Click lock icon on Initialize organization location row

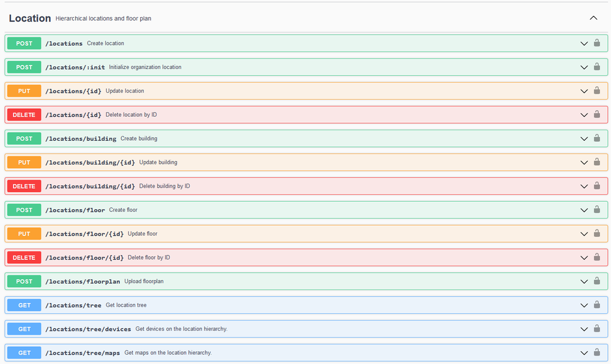597,67
